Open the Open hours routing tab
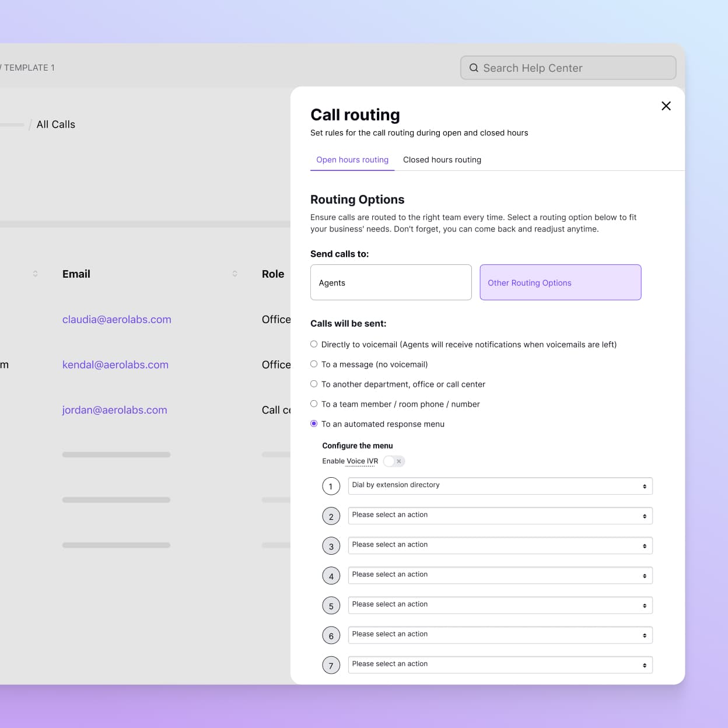 click(352, 160)
